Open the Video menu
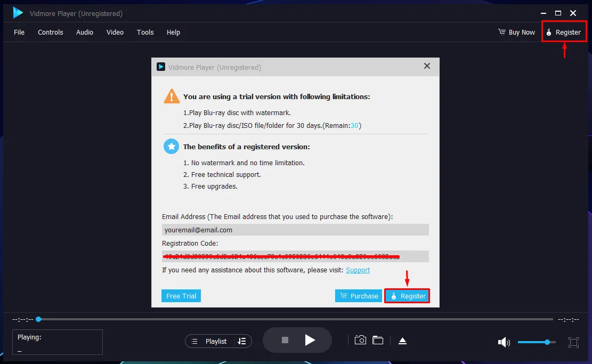592x364 pixels. tap(115, 32)
